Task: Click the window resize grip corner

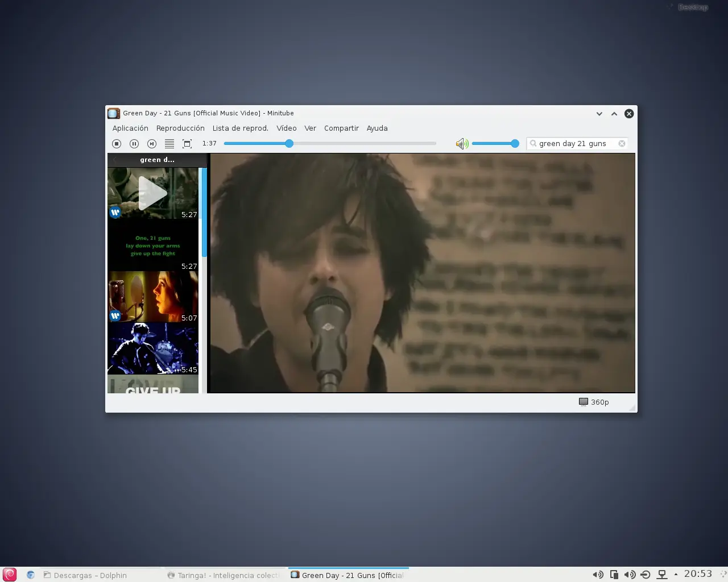Action: [632, 408]
